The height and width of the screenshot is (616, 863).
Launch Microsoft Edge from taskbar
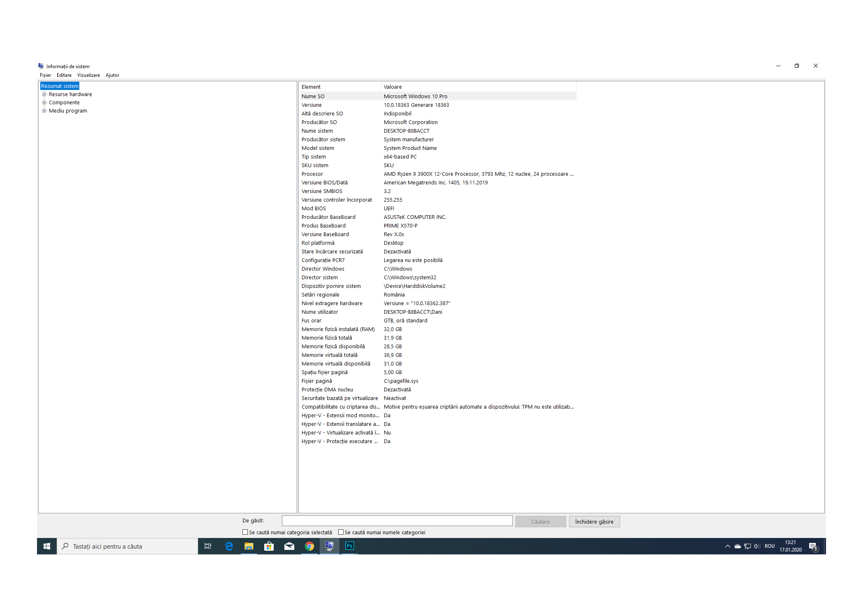(x=229, y=546)
